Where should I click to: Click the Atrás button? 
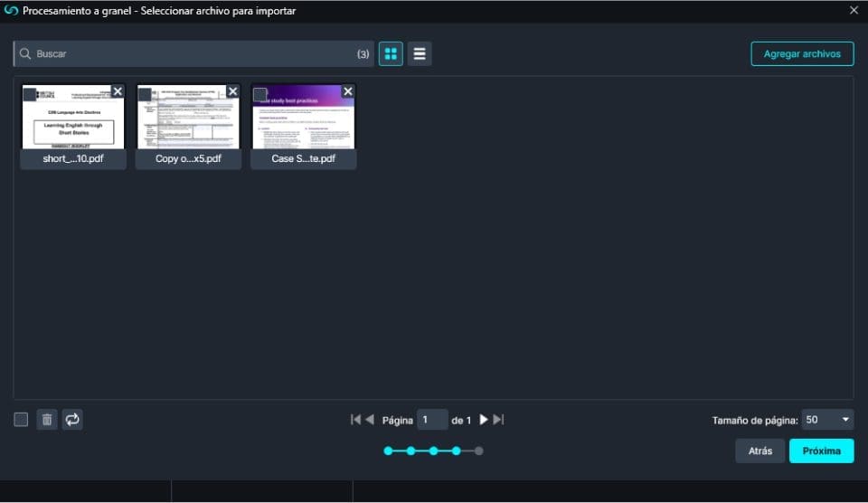pos(759,451)
